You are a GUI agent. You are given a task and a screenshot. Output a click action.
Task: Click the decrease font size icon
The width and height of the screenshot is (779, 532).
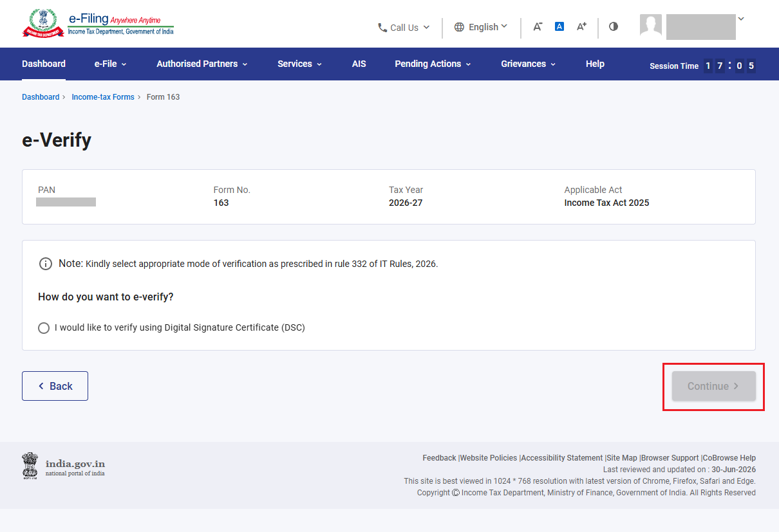click(538, 26)
